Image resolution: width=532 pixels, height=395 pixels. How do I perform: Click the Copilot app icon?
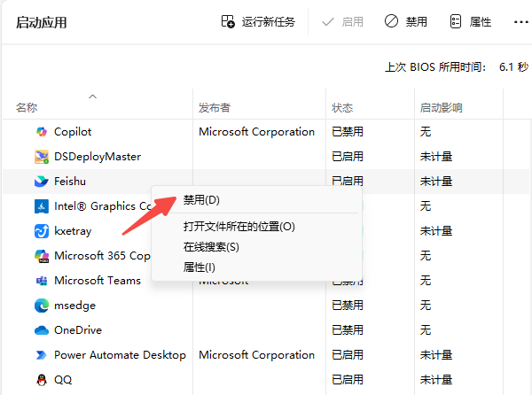pos(41,132)
